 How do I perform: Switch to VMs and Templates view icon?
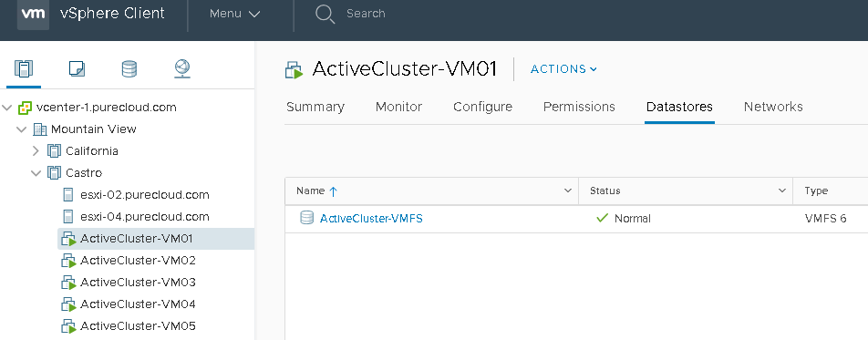click(77, 68)
